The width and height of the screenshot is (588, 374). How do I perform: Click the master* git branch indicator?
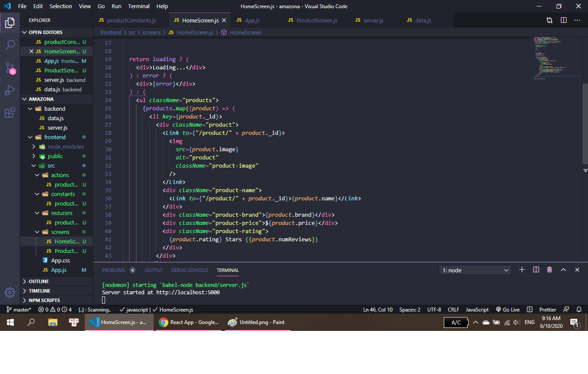click(x=19, y=309)
